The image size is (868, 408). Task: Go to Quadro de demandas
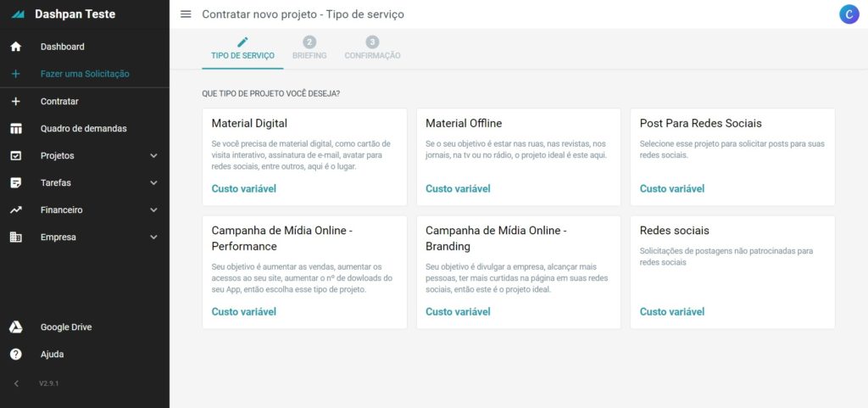85,128
